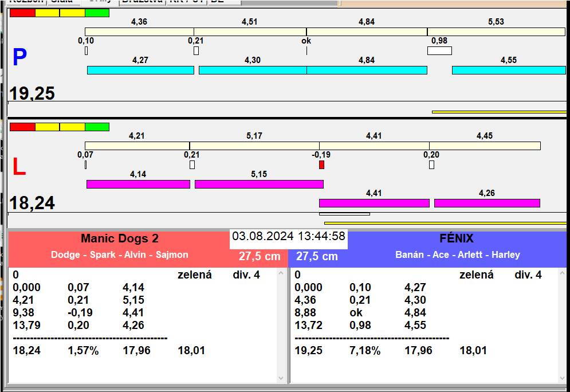
Task: Select cyan run bar labeled 4,55
Action: tap(508, 70)
